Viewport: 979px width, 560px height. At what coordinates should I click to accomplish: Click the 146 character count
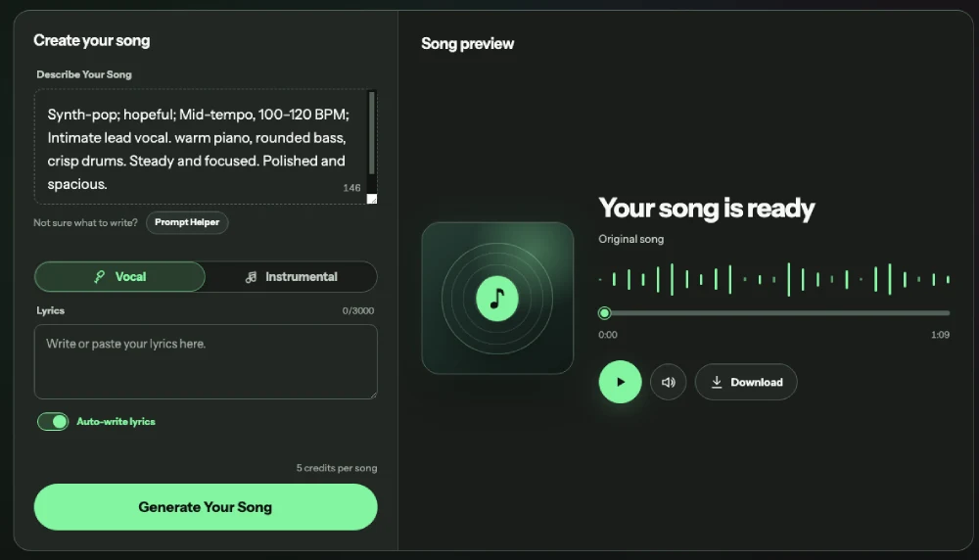[351, 188]
